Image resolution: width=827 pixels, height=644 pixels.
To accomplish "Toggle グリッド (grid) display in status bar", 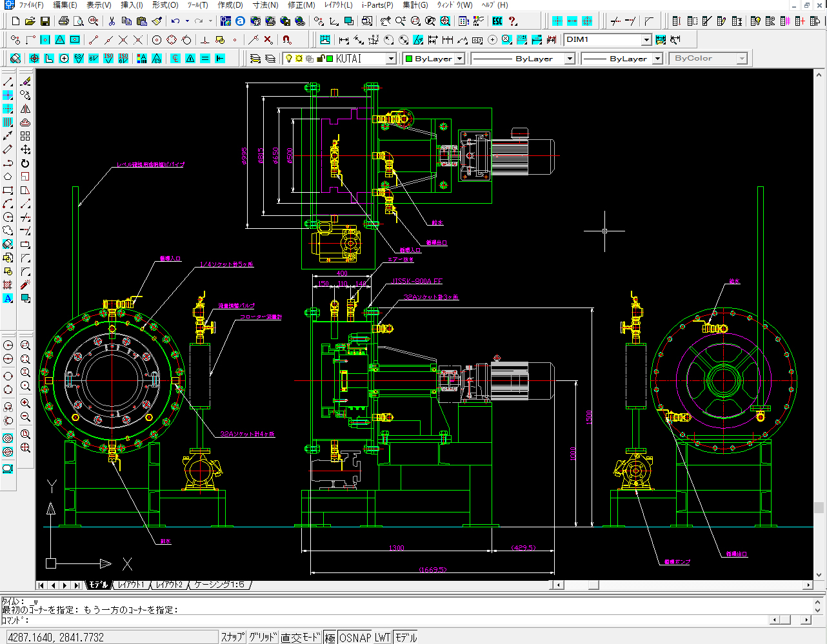I will coord(263,637).
